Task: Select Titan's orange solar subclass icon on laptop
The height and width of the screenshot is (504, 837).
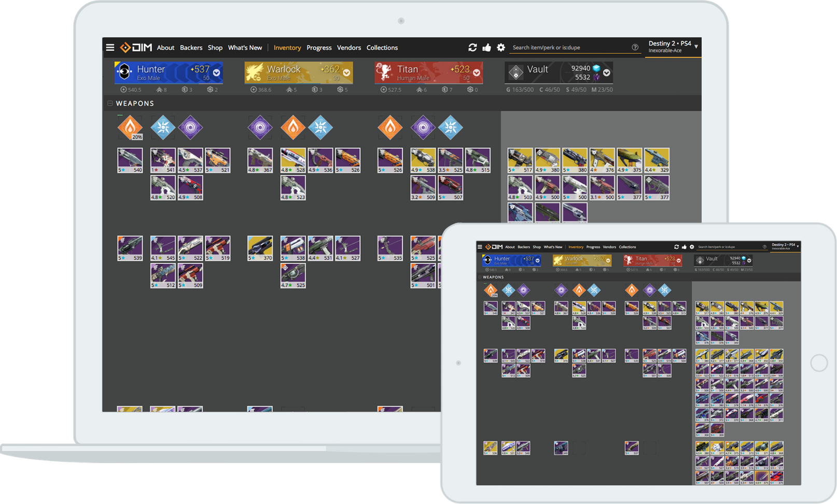Action: [x=390, y=128]
